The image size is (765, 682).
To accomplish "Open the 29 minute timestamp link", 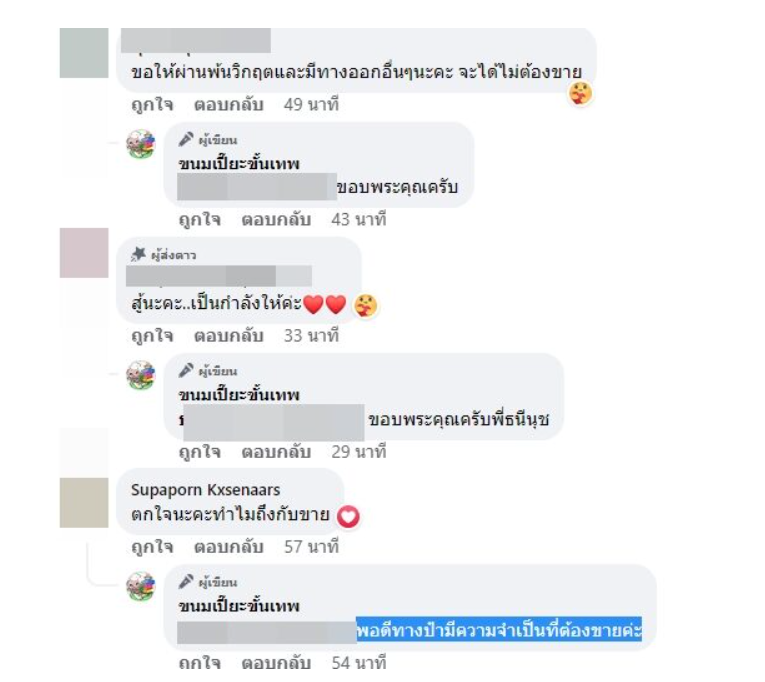I will [359, 452].
